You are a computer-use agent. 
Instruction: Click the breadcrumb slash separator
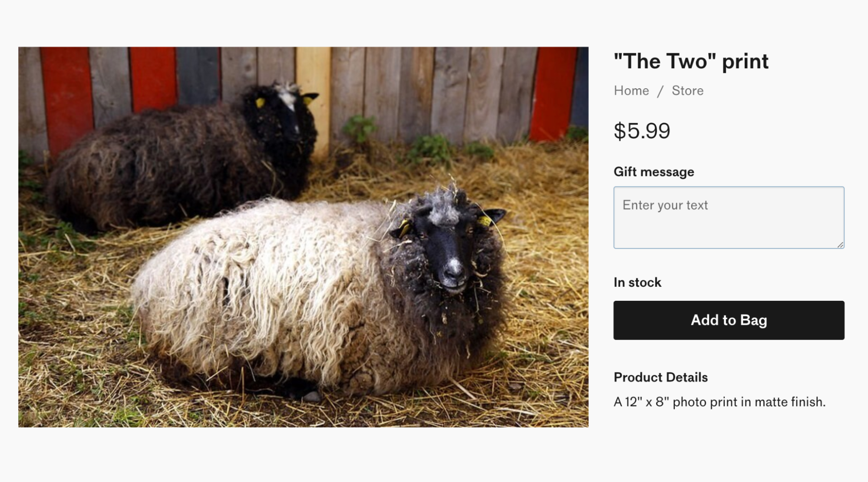click(x=660, y=91)
